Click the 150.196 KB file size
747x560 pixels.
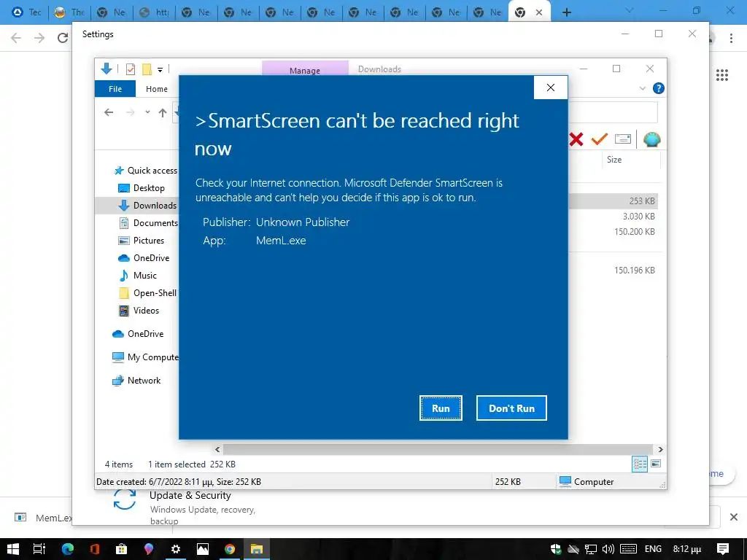click(x=634, y=271)
